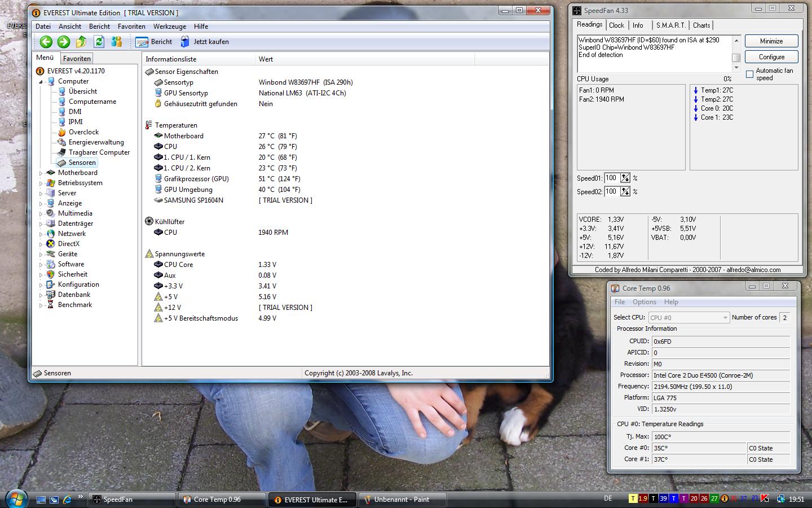Open the Hilfe menu in EVEREST

tap(201, 27)
